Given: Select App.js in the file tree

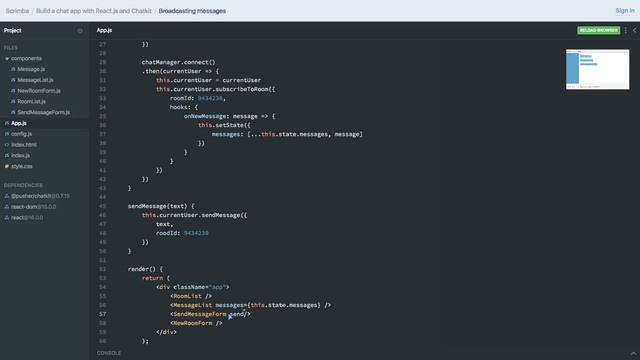Looking at the screenshot, I should coord(19,123).
